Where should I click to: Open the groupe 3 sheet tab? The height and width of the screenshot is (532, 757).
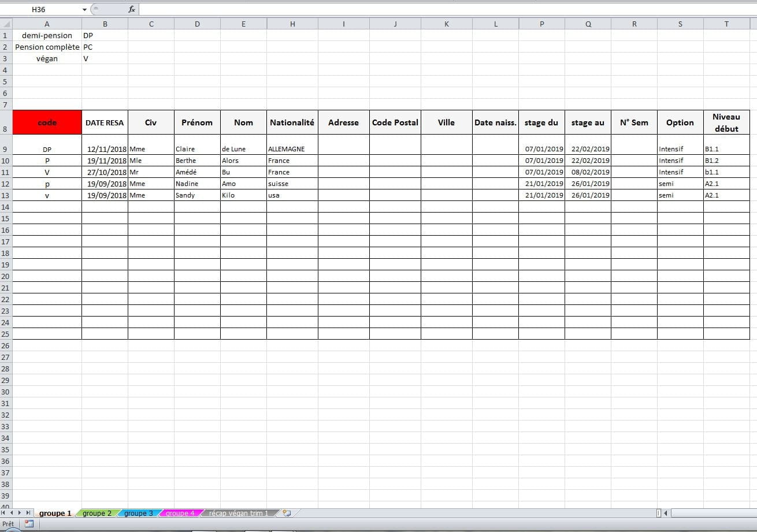pos(139,513)
